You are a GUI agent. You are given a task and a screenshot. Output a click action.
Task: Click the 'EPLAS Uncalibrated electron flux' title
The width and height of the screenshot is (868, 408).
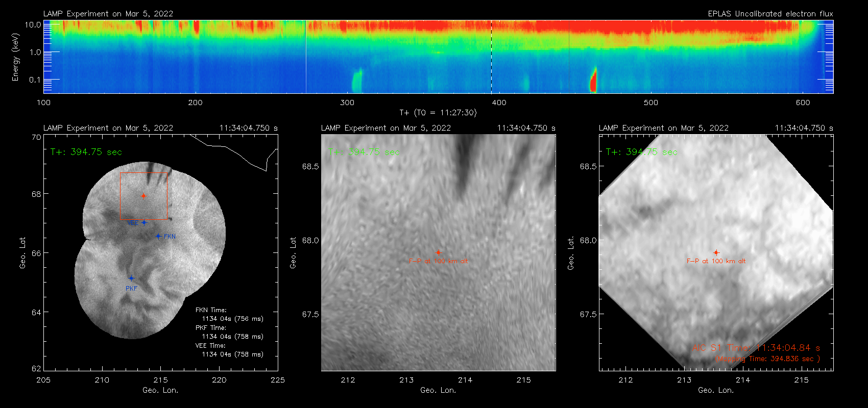770,14
